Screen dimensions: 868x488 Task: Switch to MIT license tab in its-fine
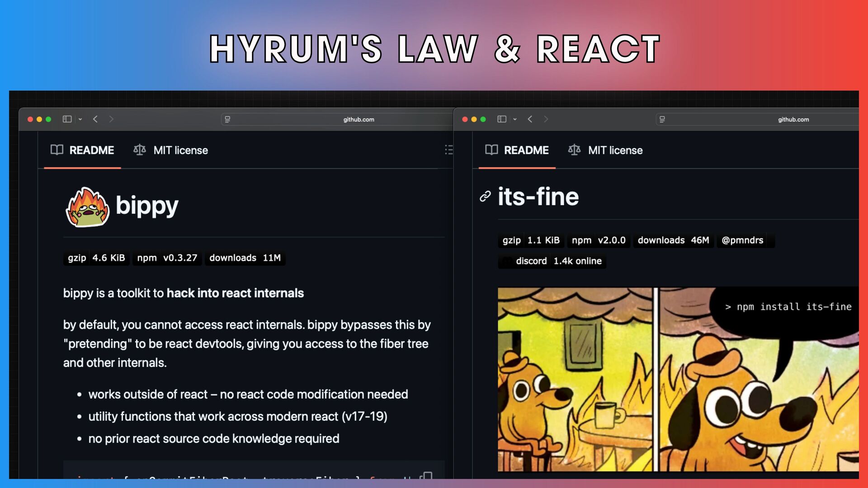pos(605,150)
